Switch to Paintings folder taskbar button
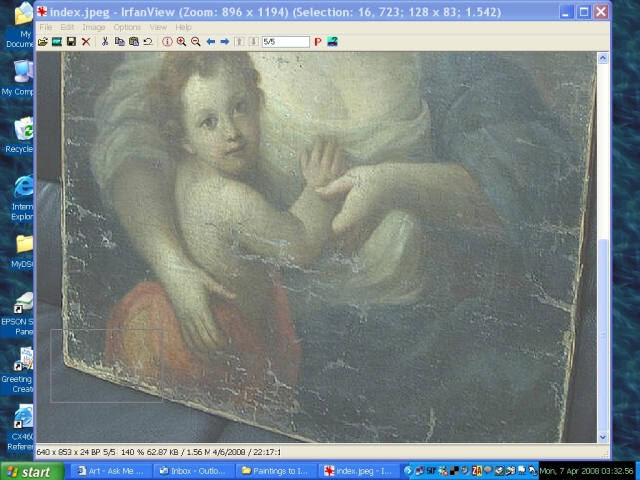The image size is (640, 480). (x=276, y=471)
